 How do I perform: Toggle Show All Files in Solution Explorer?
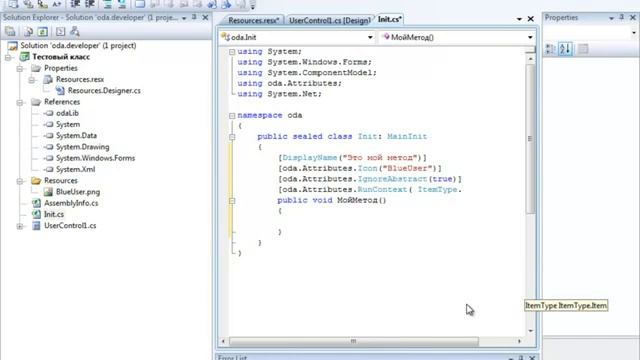coord(28,31)
